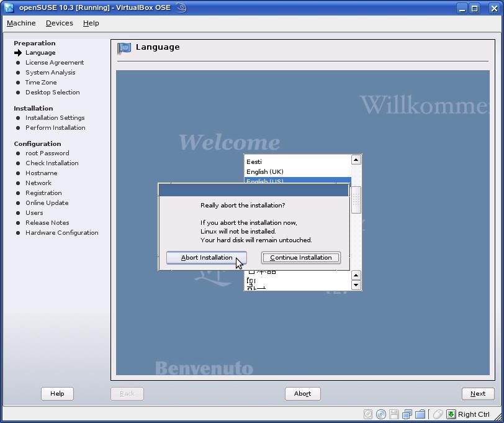This screenshot has width=504, height=423.
Task: Click the network adapters indicator icon
Action: pyautogui.click(x=407, y=414)
